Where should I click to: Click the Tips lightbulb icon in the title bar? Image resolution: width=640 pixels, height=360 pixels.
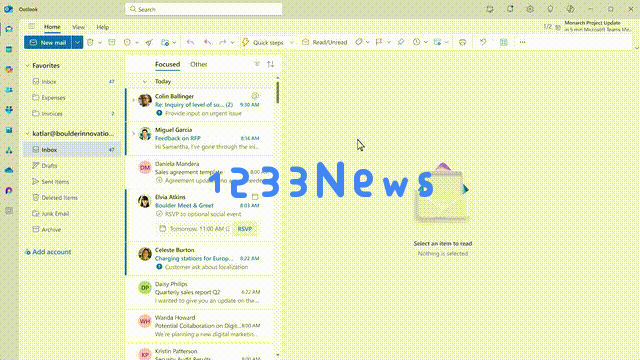[550, 9]
